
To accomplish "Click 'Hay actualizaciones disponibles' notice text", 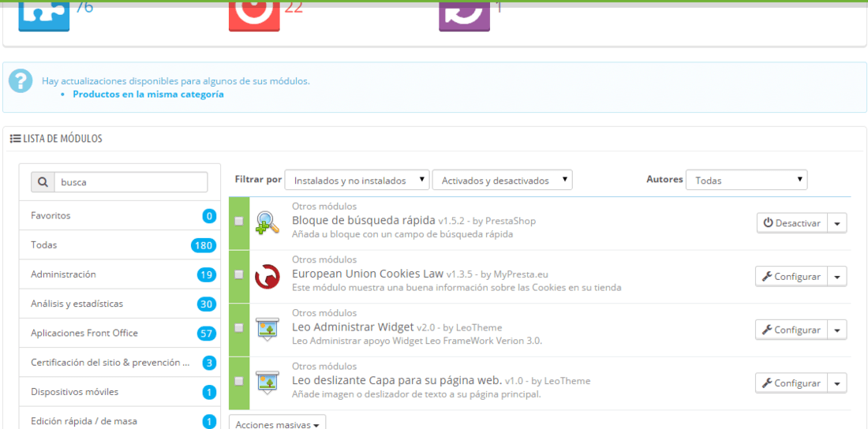I will pyautogui.click(x=176, y=81).
